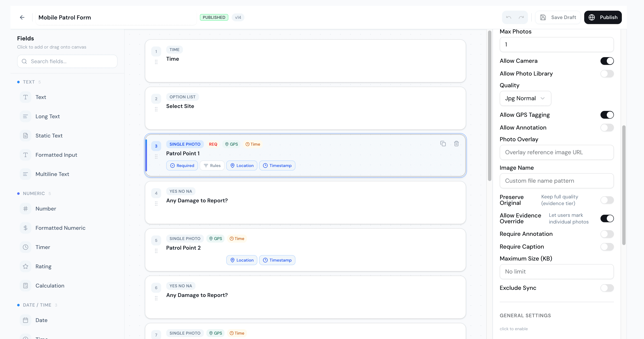Add a Calculation field
The width and height of the screenshot is (644, 339).
pyautogui.click(x=67, y=286)
